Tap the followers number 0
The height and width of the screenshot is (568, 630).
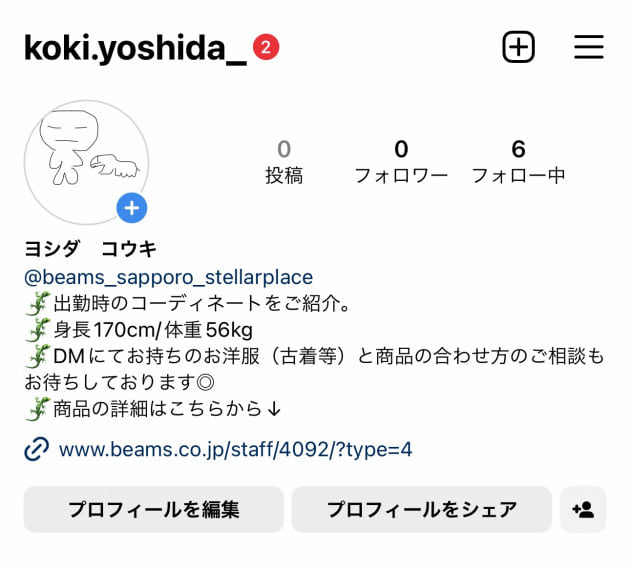[x=401, y=149]
